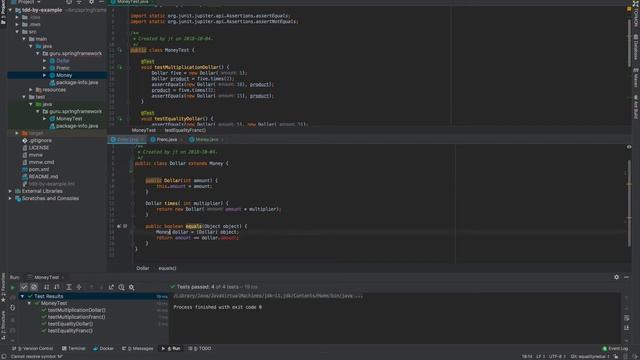Screen dimensions: 640x360
Task: Select testEqualityDollar() test result
Action: click(70, 324)
